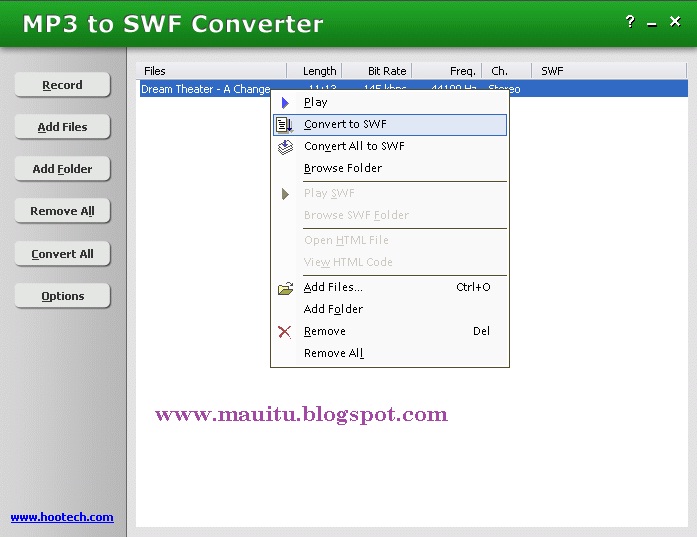Open the www.hootech.com link
The height and width of the screenshot is (537, 697).
point(62,517)
